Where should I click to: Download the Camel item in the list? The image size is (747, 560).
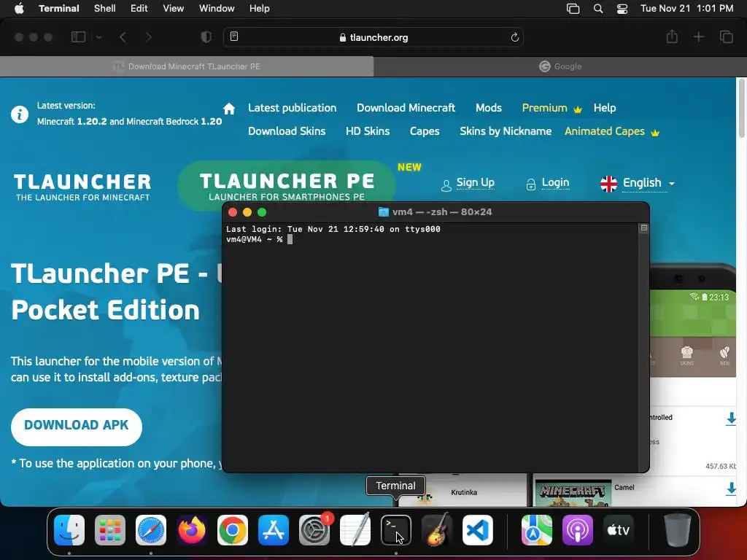(731, 489)
